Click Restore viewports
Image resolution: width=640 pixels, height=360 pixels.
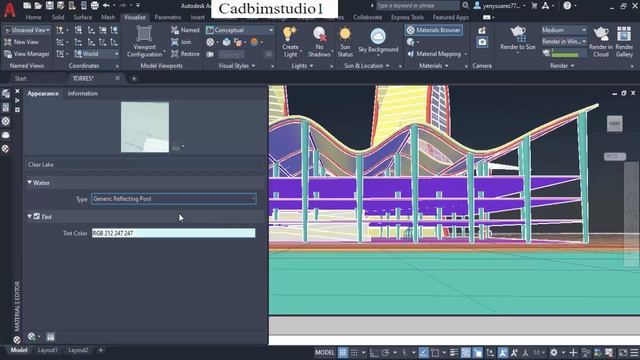[x=185, y=54]
